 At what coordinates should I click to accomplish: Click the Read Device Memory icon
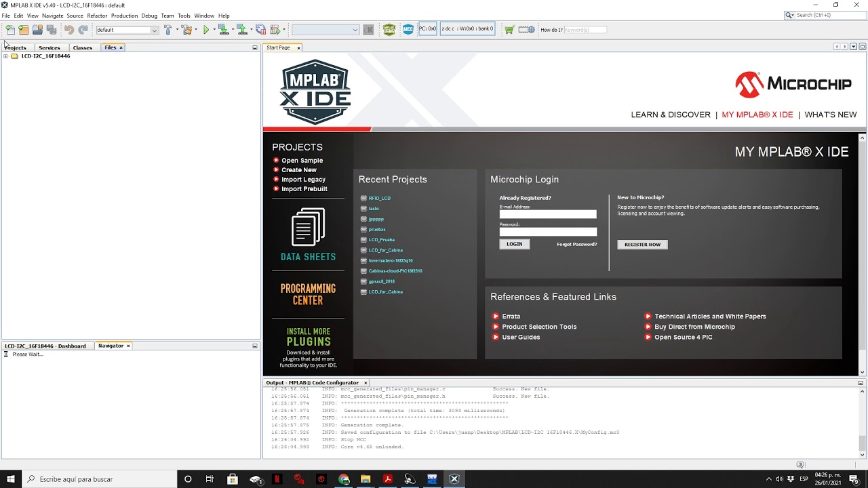pos(241,30)
